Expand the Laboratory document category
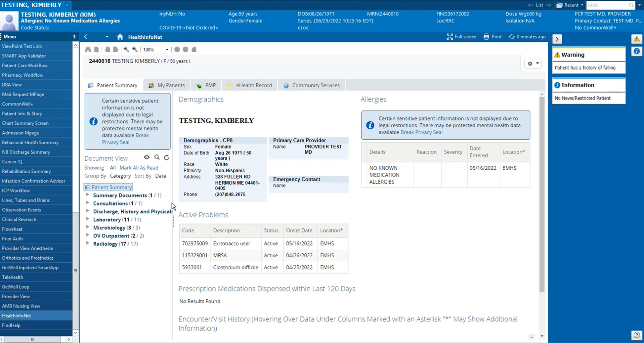Screen dimensions: 644x343 pos(88,219)
